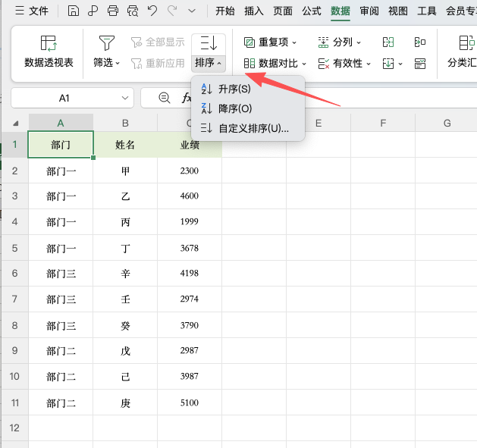Choose 升序(S) from sort menu
Viewport: 477px width, 448px height.
point(248,89)
